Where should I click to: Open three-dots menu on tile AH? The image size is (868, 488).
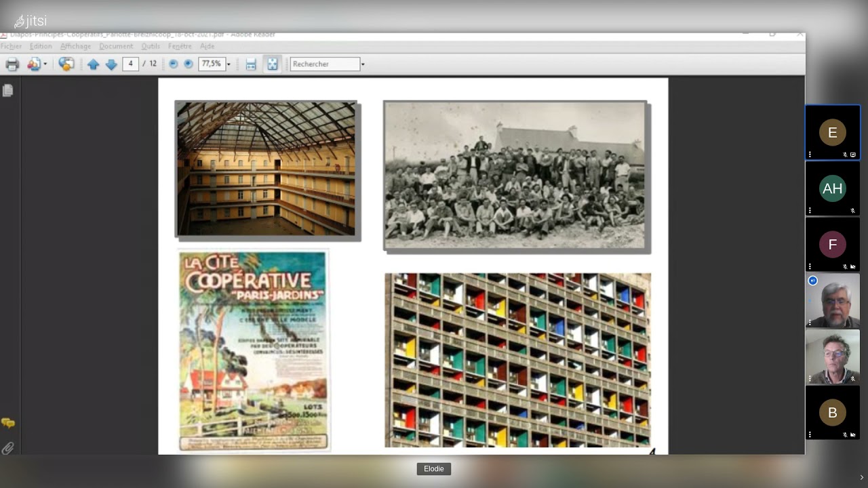pos(810,211)
